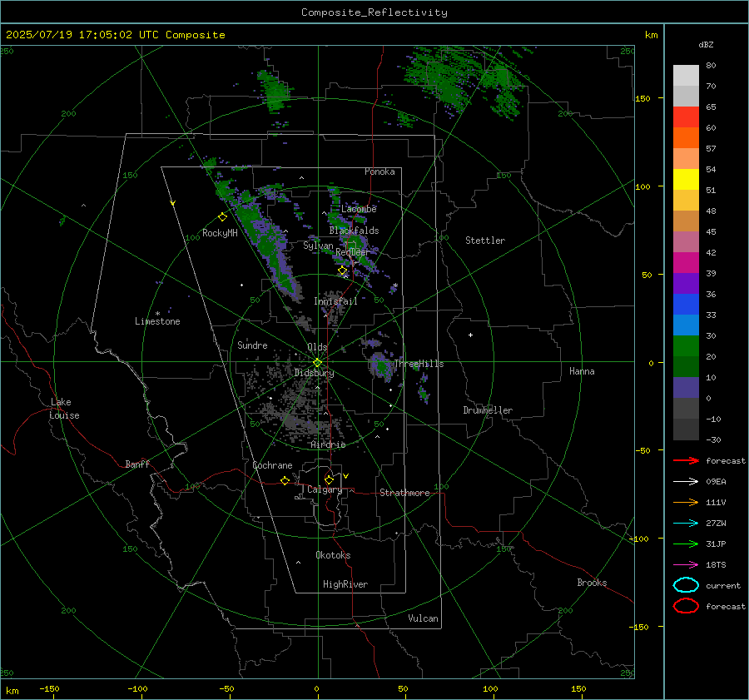This screenshot has width=749, height=700.
Task: Click the cyan current ellipse icon
Action: pyautogui.click(x=686, y=585)
